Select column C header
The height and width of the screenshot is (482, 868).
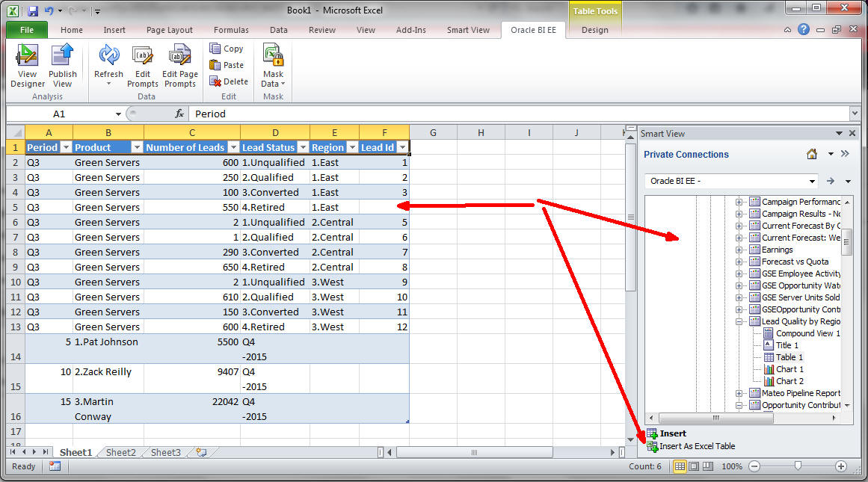click(x=191, y=132)
